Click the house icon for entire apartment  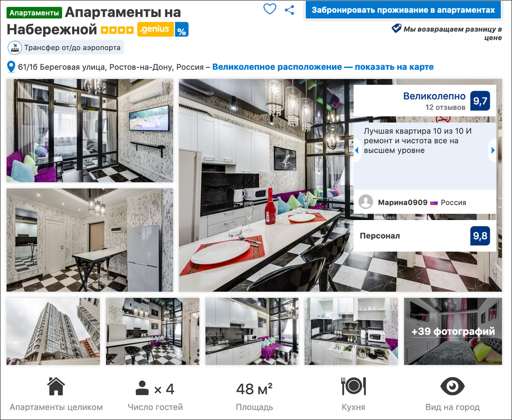(x=56, y=386)
